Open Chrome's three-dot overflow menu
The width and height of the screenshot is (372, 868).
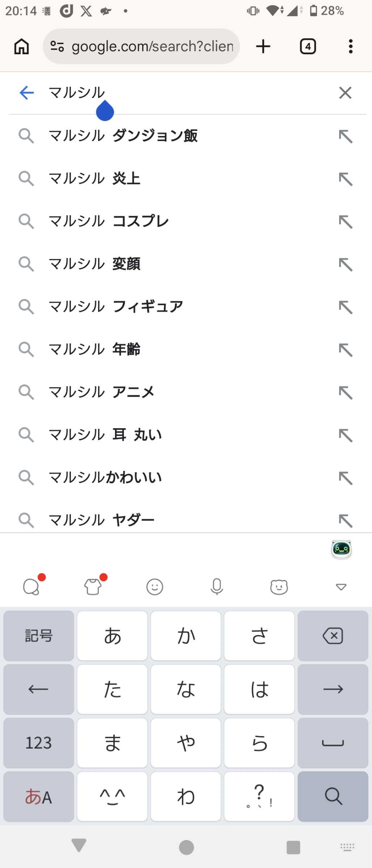pos(350,47)
